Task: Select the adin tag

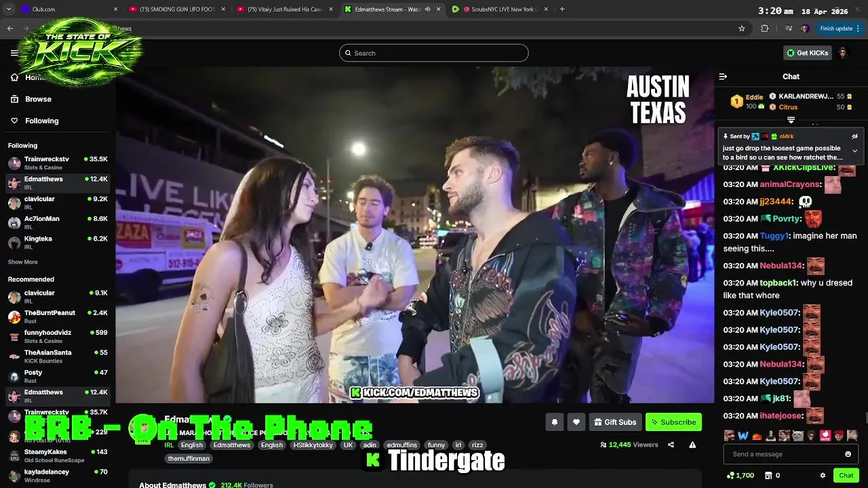Action: click(370, 445)
